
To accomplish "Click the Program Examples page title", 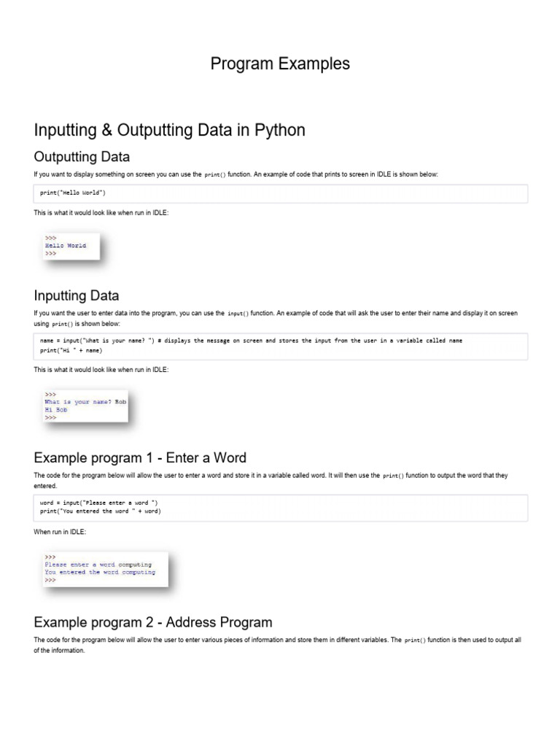I will pyautogui.click(x=280, y=64).
